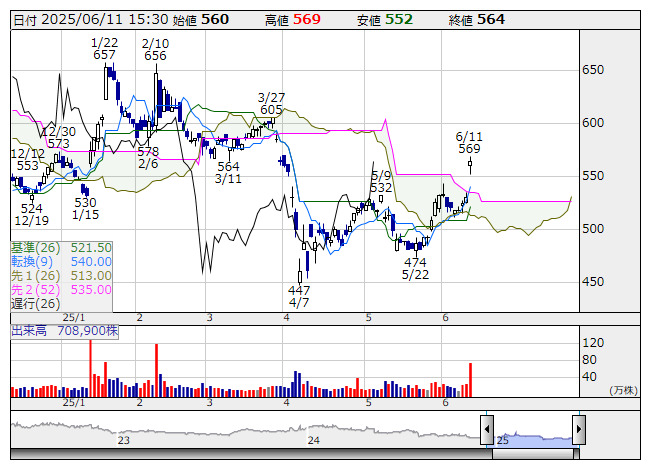
Task: Click the 3/27 605 high label
Action: click(271, 103)
